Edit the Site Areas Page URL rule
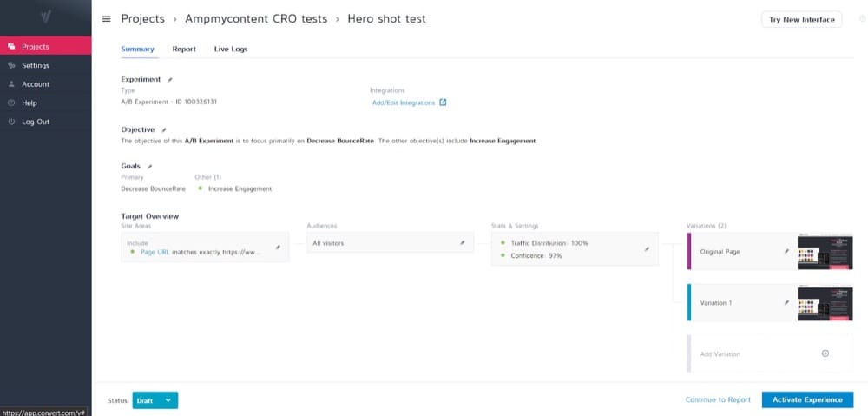Screen dimensions: 868x416 coord(278,248)
